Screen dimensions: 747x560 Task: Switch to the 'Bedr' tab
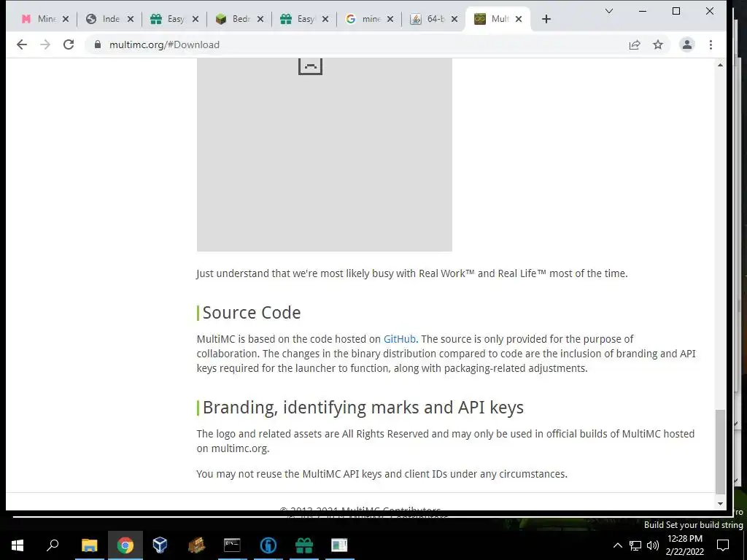point(234,19)
